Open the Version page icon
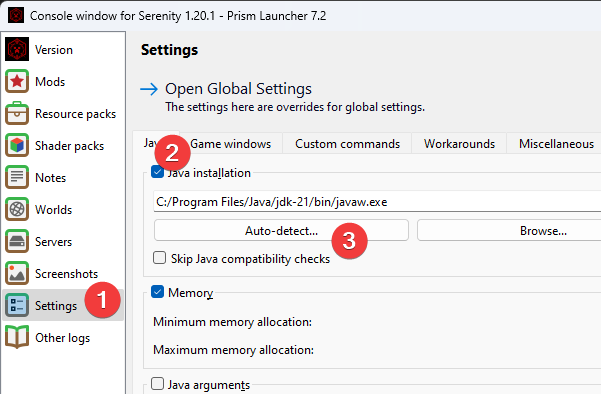Image resolution: width=601 pixels, height=394 pixels. click(17, 49)
